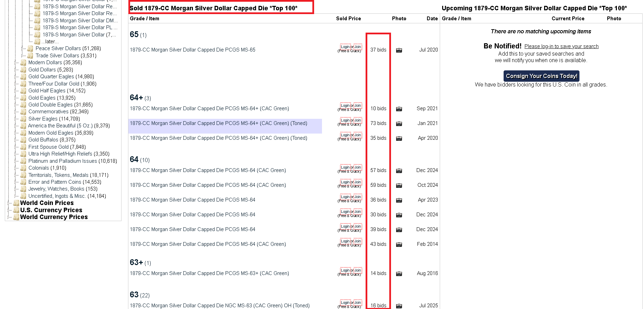This screenshot has height=309, width=644.
Task: Expand the World Coin Prices tree node
Action: (x=9, y=203)
